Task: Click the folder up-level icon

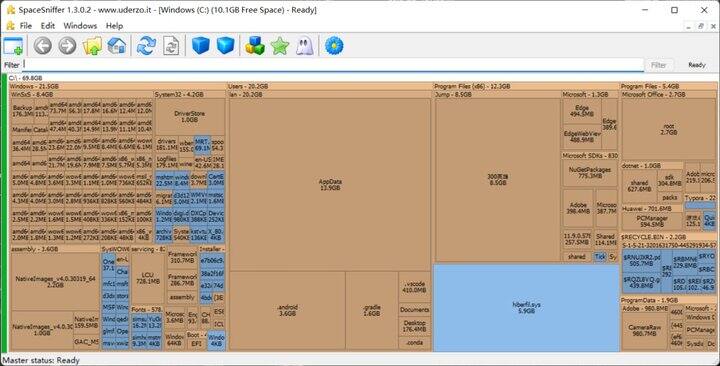Action: [x=92, y=46]
